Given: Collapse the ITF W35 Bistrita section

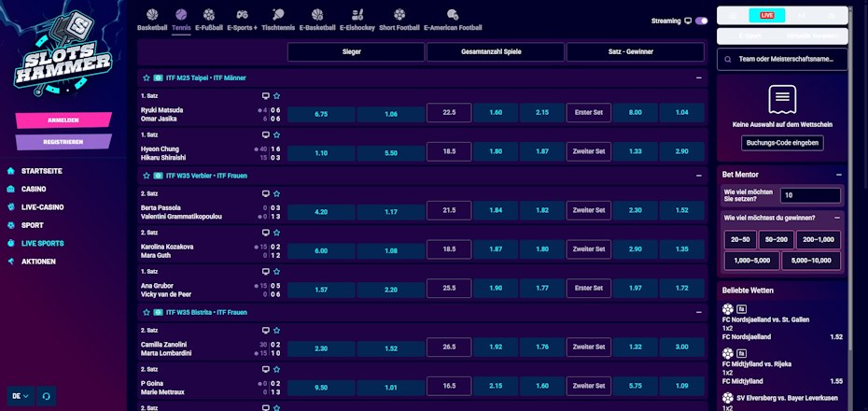Looking at the screenshot, I should 699,312.
